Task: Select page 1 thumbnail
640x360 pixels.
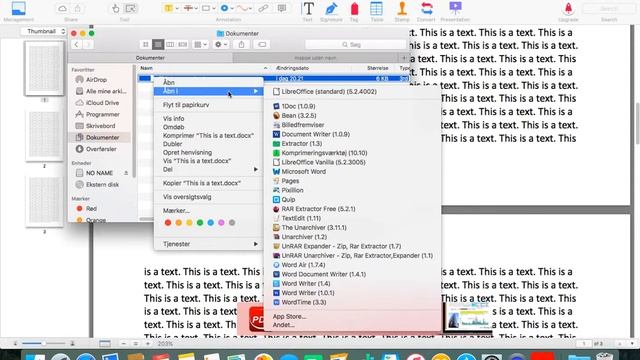Action: click(44, 69)
